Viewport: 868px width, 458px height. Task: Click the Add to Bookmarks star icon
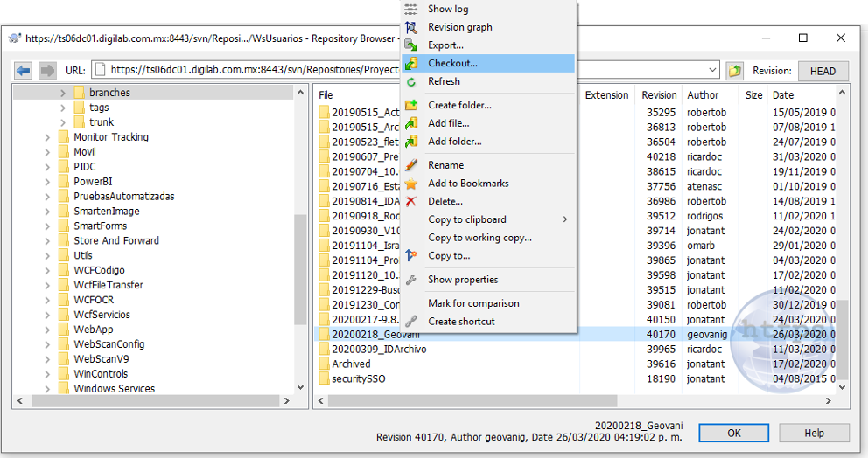point(411,184)
